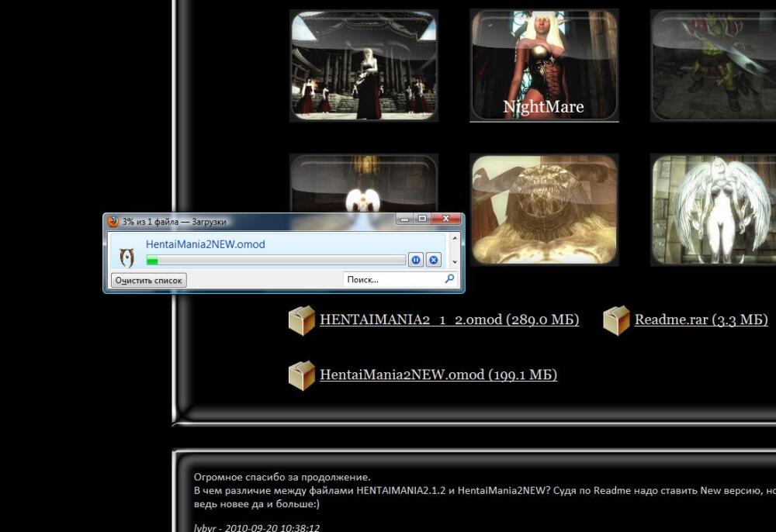Click the download progress bar
776x532 pixels.
[x=275, y=260]
